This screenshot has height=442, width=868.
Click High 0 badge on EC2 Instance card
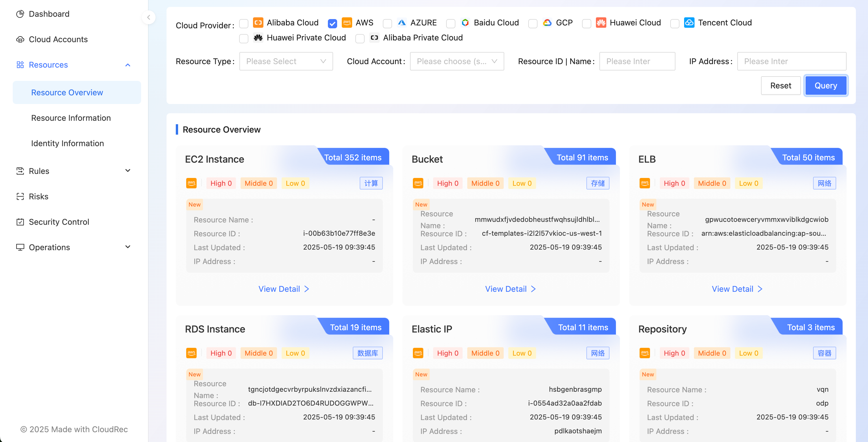tap(221, 183)
